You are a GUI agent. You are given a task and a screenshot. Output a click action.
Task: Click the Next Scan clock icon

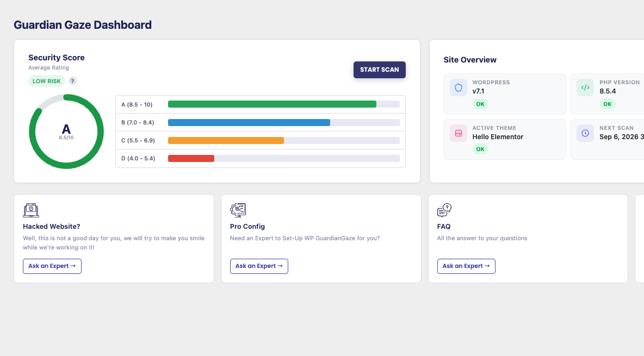pyautogui.click(x=585, y=133)
